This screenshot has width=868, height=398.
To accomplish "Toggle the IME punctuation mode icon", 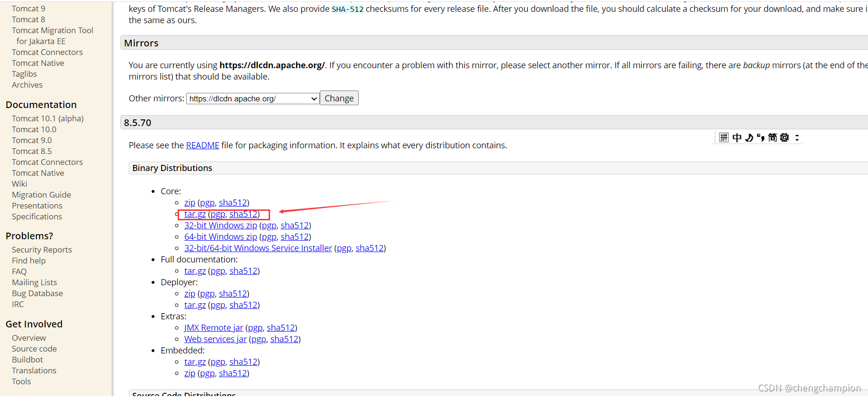I will click(760, 137).
